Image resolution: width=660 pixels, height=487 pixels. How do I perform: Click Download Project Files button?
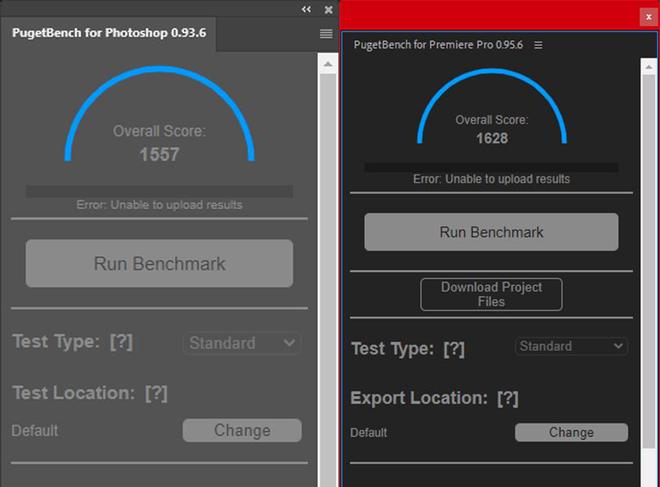click(x=491, y=294)
